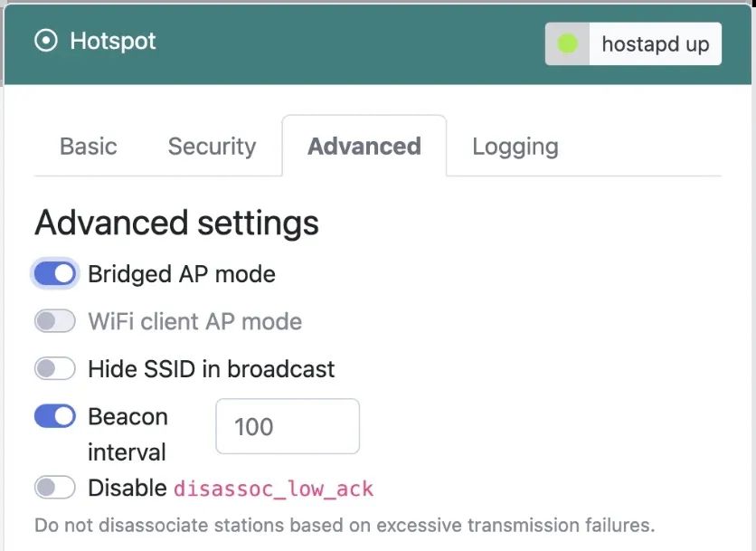Enable the Disable disassoc_low_ack switch

[x=55, y=489]
